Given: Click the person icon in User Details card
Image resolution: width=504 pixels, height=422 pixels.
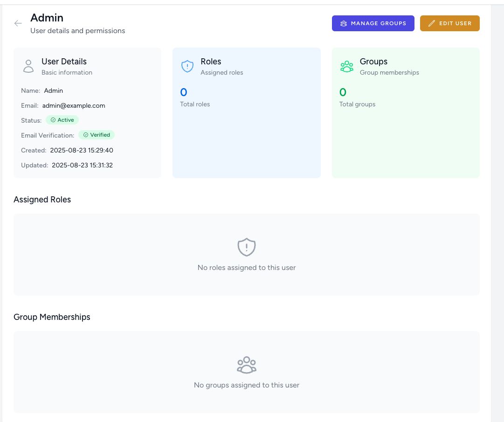Looking at the screenshot, I should pyautogui.click(x=28, y=66).
